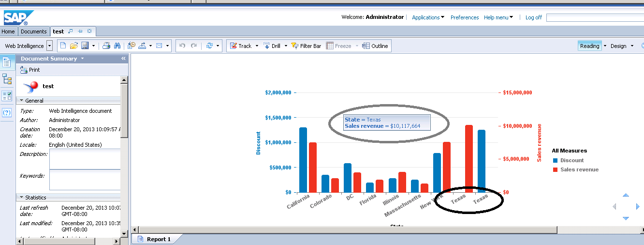This screenshot has width=644, height=245.
Task: Start Drill mode
Action: click(272, 46)
